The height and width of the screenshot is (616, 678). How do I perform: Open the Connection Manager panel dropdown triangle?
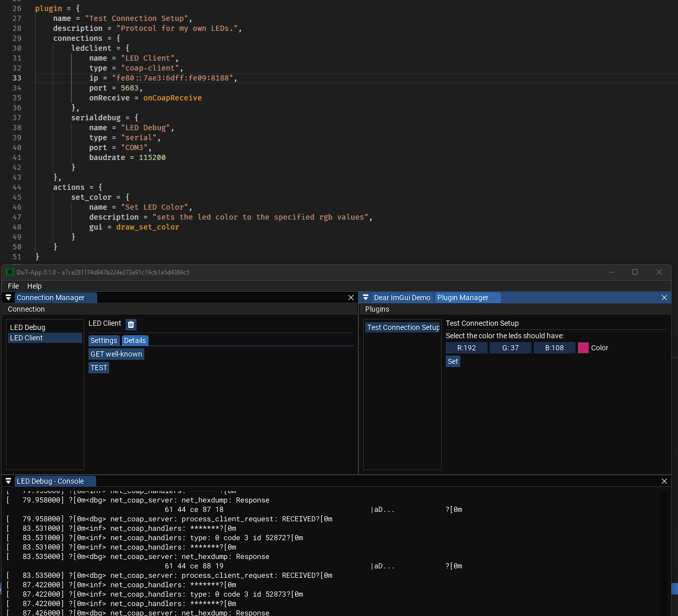point(8,298)
